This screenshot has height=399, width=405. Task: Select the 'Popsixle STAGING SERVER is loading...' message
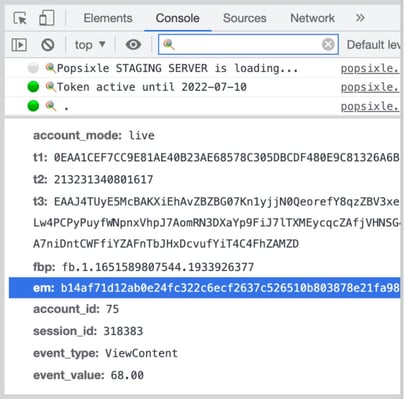(x=177, y=68)
